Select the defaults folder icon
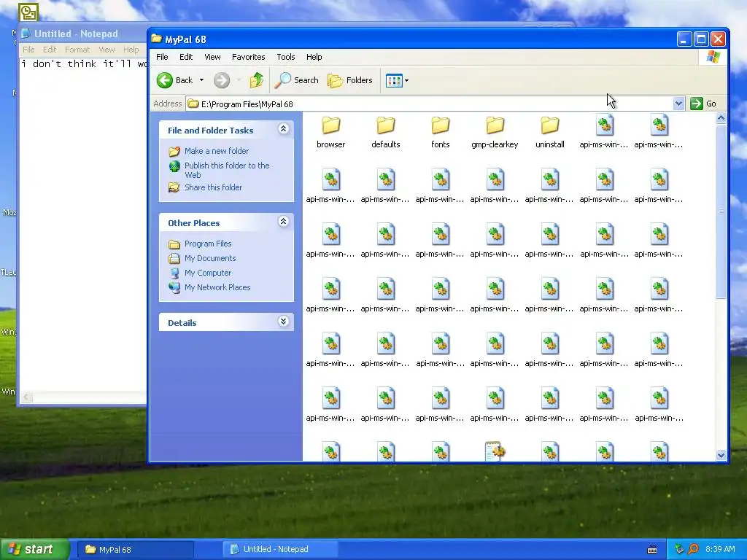This screenshot has width=747, height=560. (385, 125)
